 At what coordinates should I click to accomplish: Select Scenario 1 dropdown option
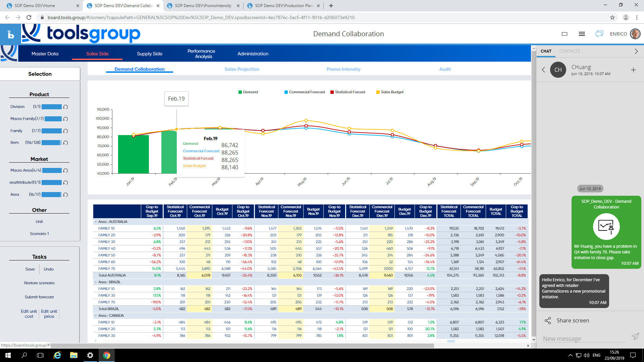[39, 233]
